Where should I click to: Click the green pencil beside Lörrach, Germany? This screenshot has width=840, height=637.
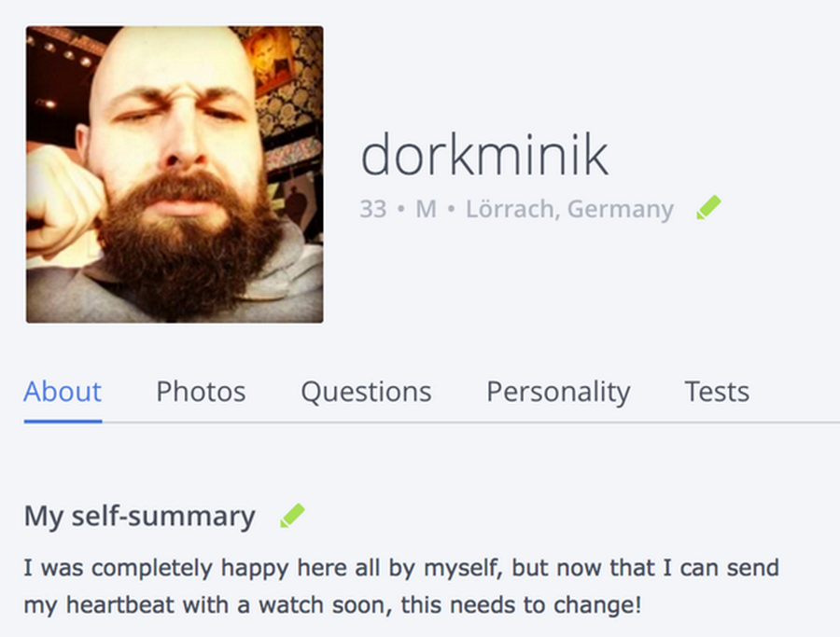(709, 208)
